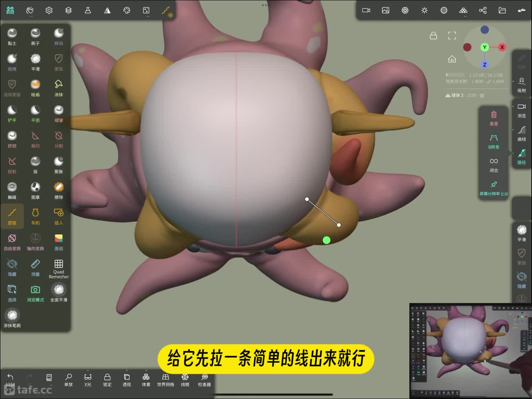Select the 褶皱 crease tool

pyautogui.click(x=59, y=113)
